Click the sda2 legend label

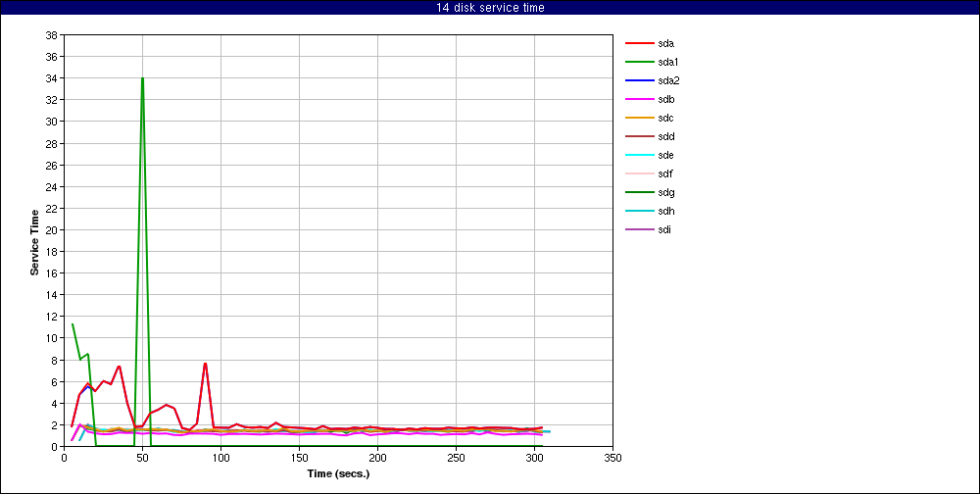click(x=668, y=80)
